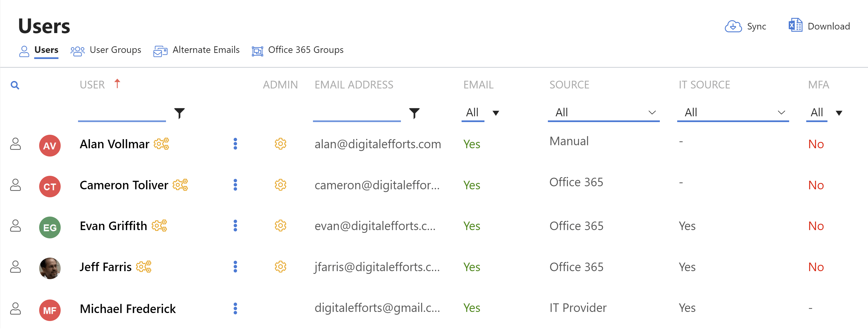Click the Email Address filter funnel icon
Screen dimensions: 868x329
(x=414, y=113)
